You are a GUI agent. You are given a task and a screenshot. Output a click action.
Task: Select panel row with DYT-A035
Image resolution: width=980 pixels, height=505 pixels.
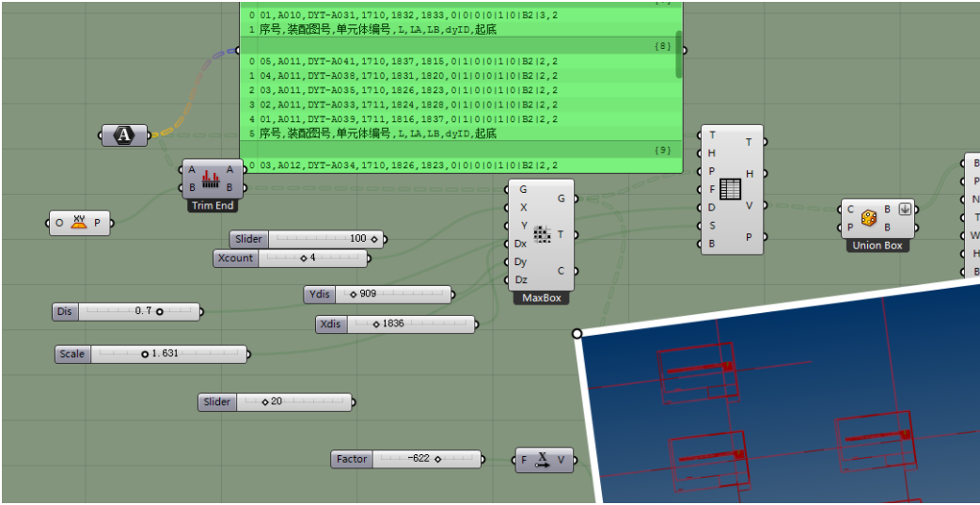pos(461,90)
